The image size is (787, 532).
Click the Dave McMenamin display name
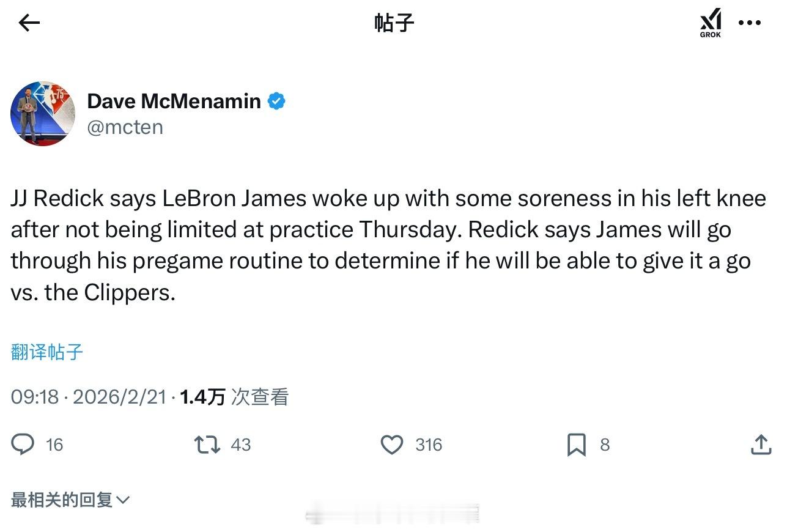point(174,101)
